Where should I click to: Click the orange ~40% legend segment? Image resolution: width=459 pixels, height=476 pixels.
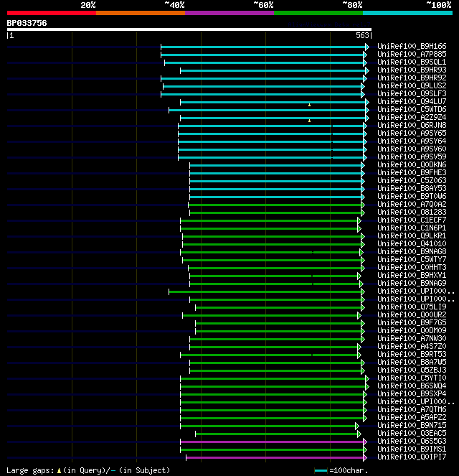(141, 13)
